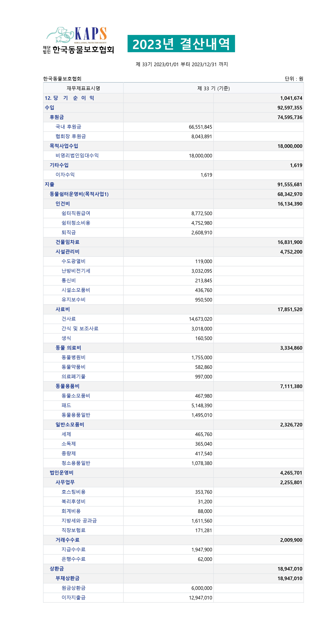Click '비영리법인임대수익' row label
This screenshot has height=644, width=318.
(77, 155)
